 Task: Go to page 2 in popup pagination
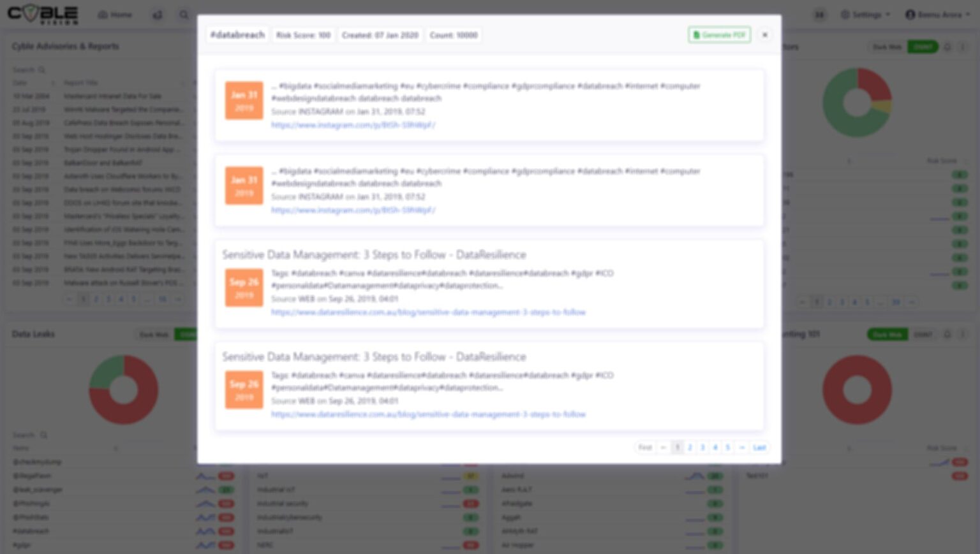click(690, 448)
